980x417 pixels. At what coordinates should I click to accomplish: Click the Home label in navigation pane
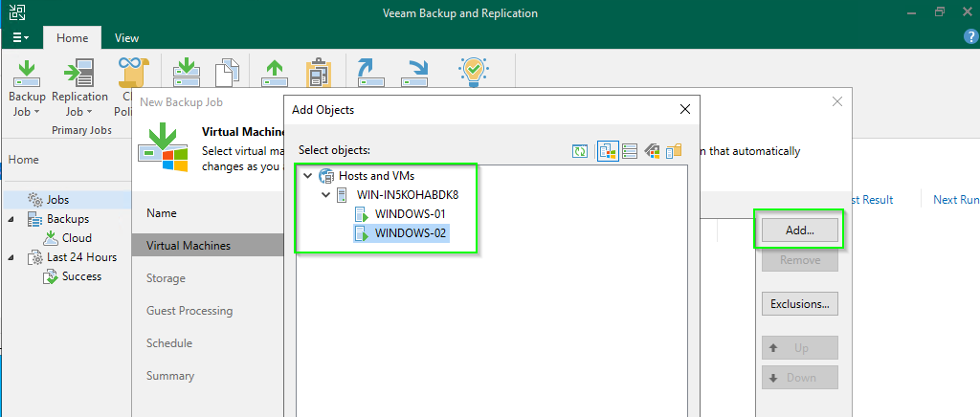click(x=23, y=159)
